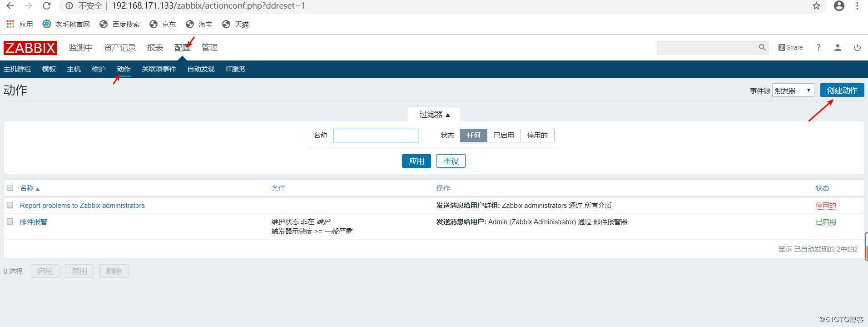
Task: Go to the 自动发现 submenu
Action: point(201,69)
